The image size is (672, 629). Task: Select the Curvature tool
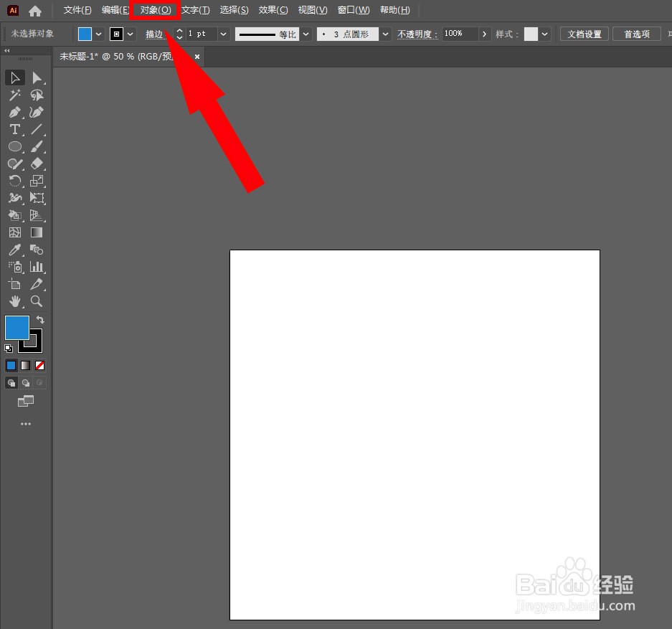pos(37,113)
